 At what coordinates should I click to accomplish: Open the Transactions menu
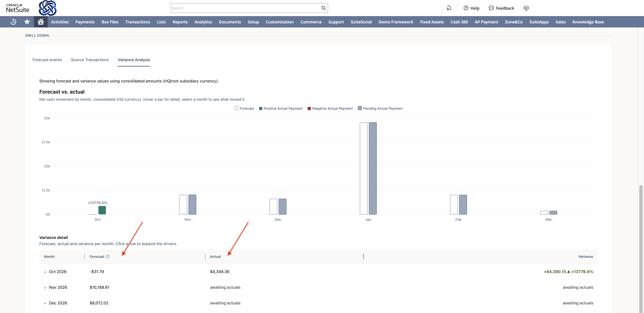click(138, 22)
